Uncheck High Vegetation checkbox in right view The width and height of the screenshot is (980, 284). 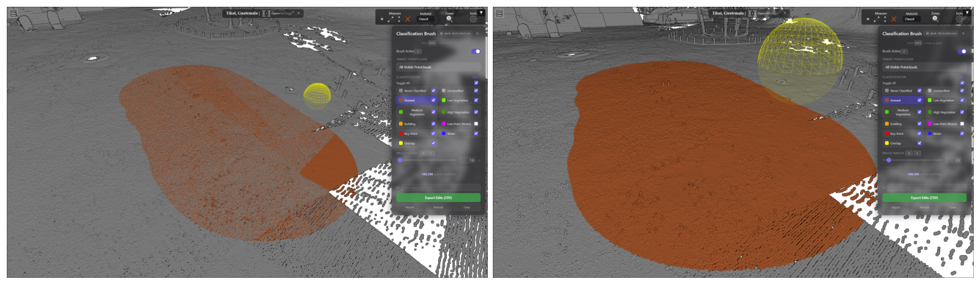tap(962, 112)
